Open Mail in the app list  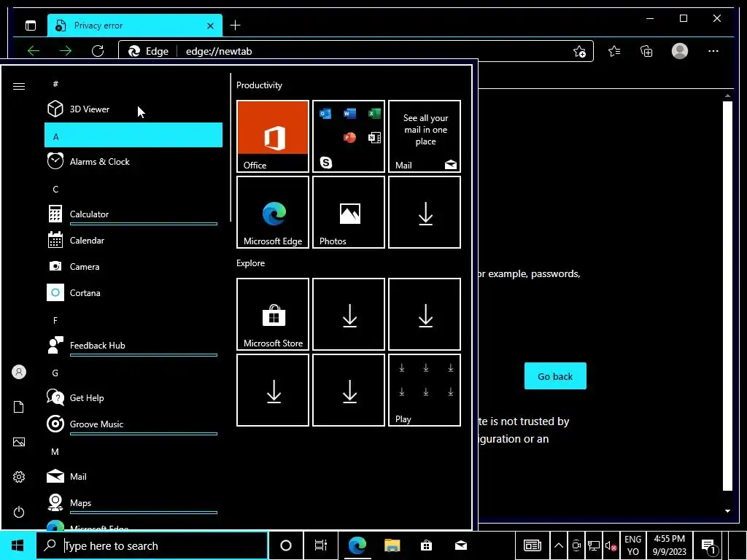(133, 476)
